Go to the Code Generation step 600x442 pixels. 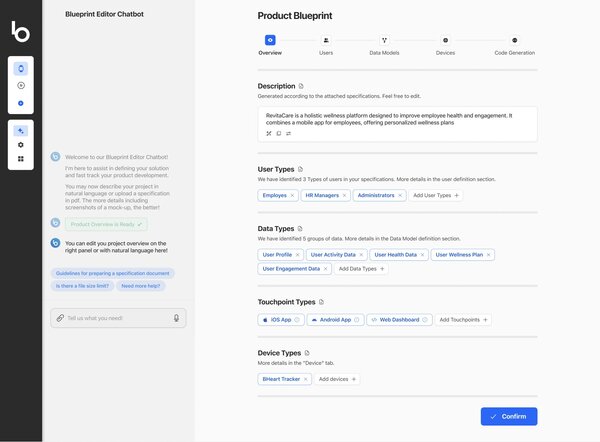coord(514,40)
